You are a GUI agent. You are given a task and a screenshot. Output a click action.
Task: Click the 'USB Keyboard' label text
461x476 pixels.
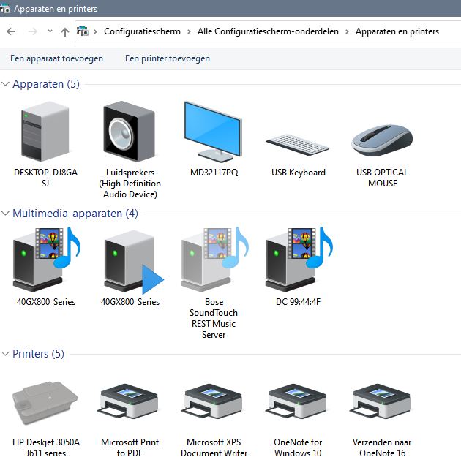coord(299,173)
